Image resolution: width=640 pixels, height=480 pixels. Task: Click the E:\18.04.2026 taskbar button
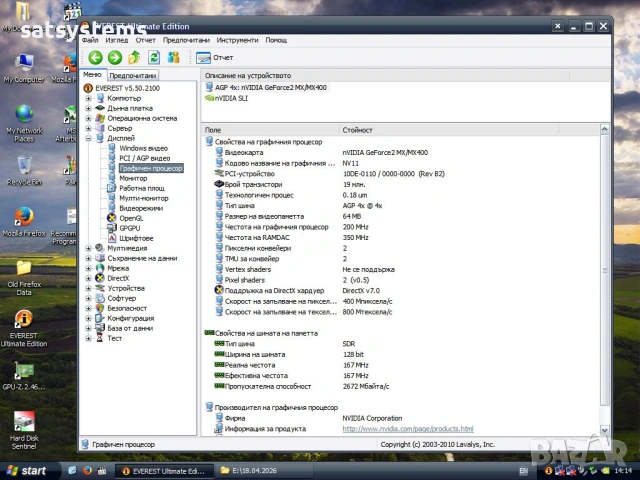[x=264, y=471]
